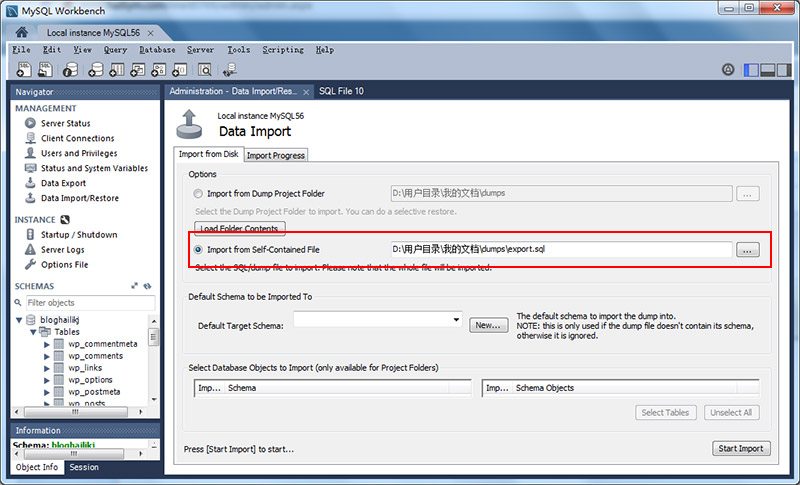Open Data Export in Navigator
Screen dimensions: 800x485
tap(63, 183)
